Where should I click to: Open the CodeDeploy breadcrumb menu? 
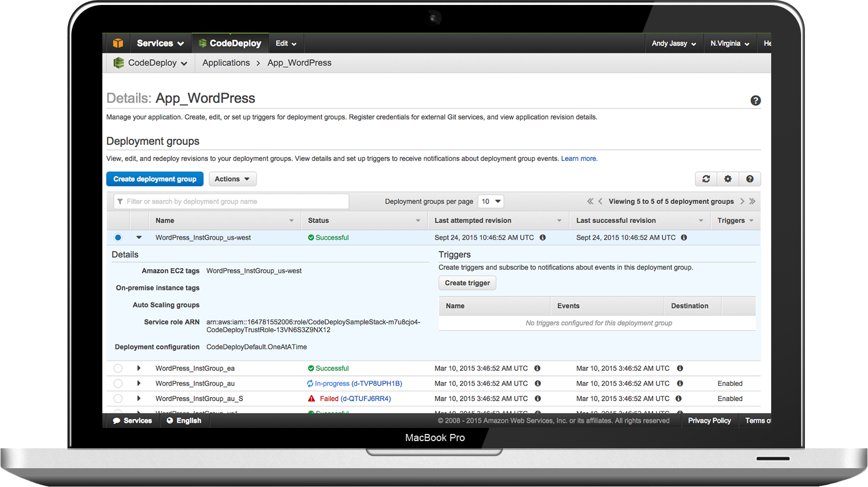pyautogui.click(x=150, y=63)
